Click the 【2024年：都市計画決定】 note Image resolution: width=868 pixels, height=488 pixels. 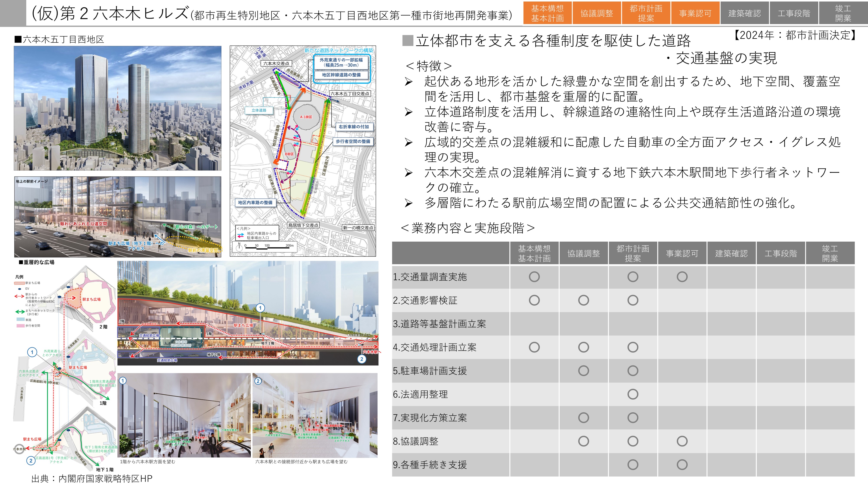tap(794, 35)
